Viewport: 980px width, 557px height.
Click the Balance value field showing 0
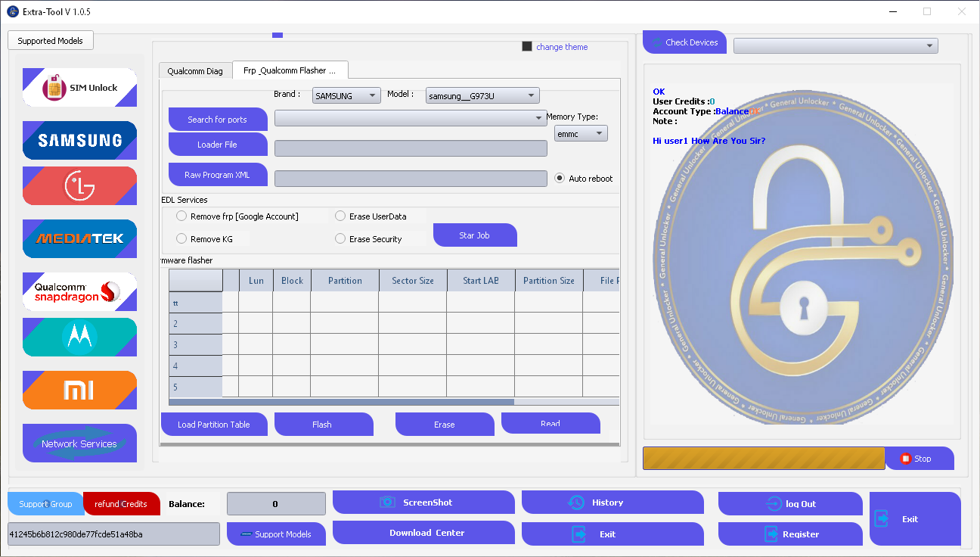click(x=276, y=504)
